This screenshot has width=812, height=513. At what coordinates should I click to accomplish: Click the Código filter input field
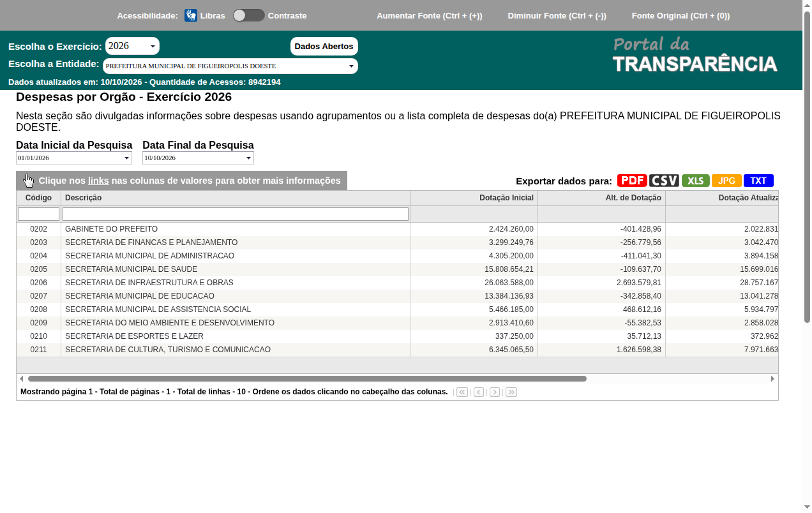click(x=38, y=214)
